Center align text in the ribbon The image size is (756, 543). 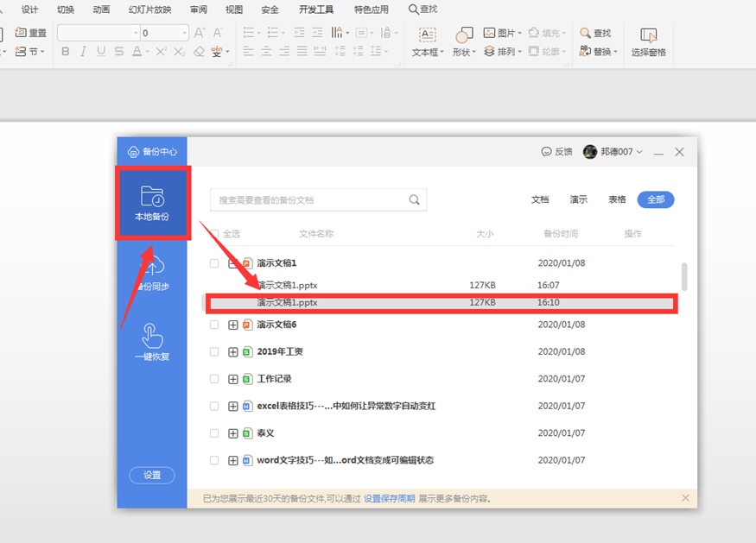[266, 51]
